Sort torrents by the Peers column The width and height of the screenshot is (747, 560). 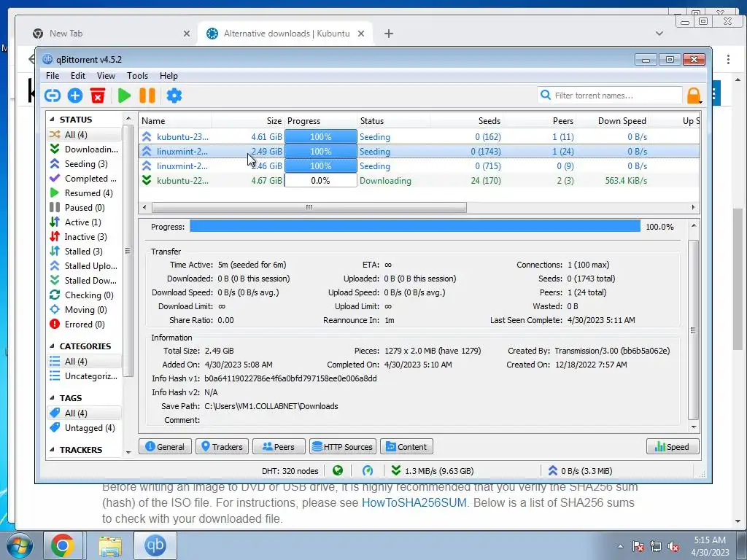(540, 121)
